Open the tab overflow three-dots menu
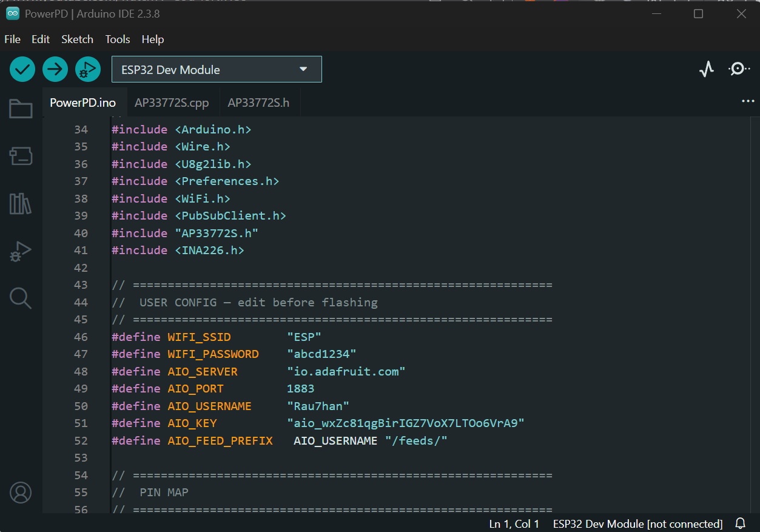Screen dimensions: 760x532 click(748, 101)
